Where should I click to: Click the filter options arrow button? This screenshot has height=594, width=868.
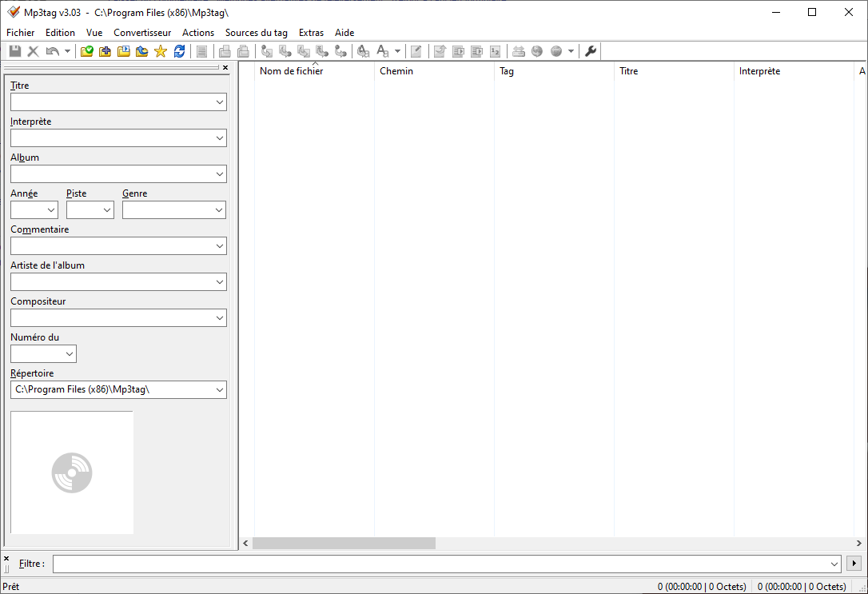pyautogui.click(x=854, y=564)
